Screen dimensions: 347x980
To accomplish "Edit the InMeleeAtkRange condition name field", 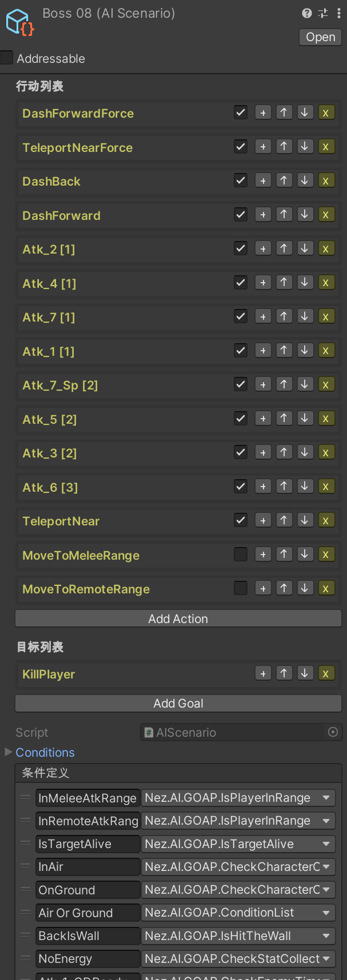I will pos(87,798).
